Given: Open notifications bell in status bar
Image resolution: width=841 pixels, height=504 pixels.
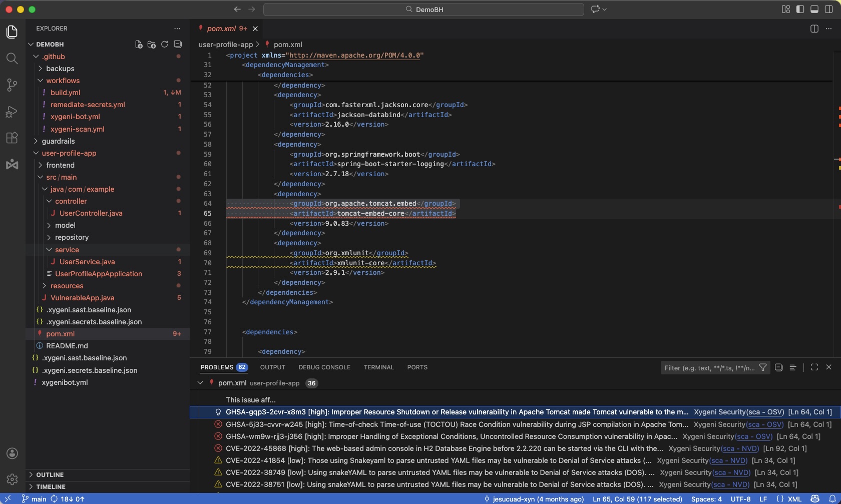Looking at the screenshot, I should [832, 499].
